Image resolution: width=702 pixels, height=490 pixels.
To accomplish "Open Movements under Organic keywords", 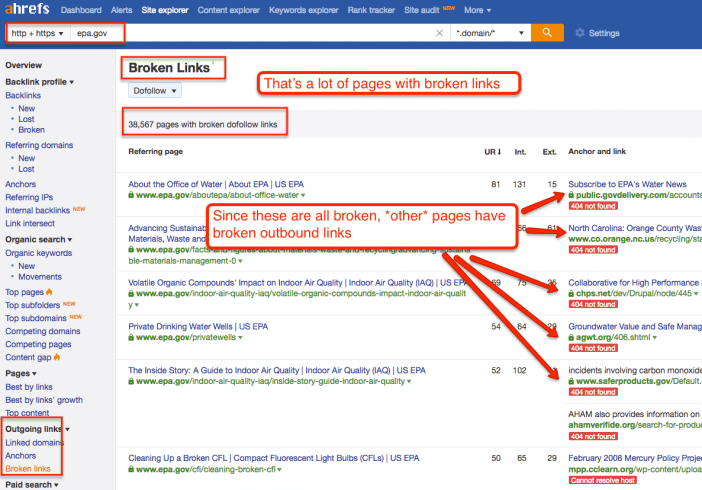I will (40, 277).
